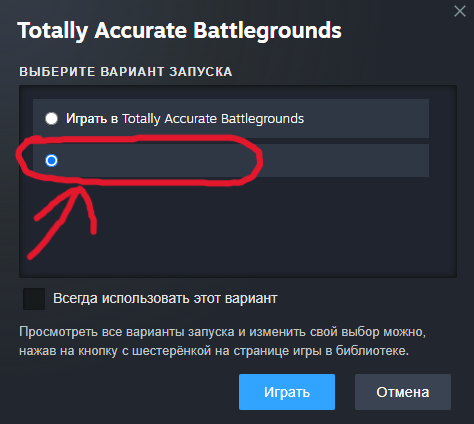This screenshot has height=424, width=474.
Task: Click the 'ВЫБЕРИТЕ ВАРИАНТ ЗАПУСКА' heading
Action: (126, 72)
